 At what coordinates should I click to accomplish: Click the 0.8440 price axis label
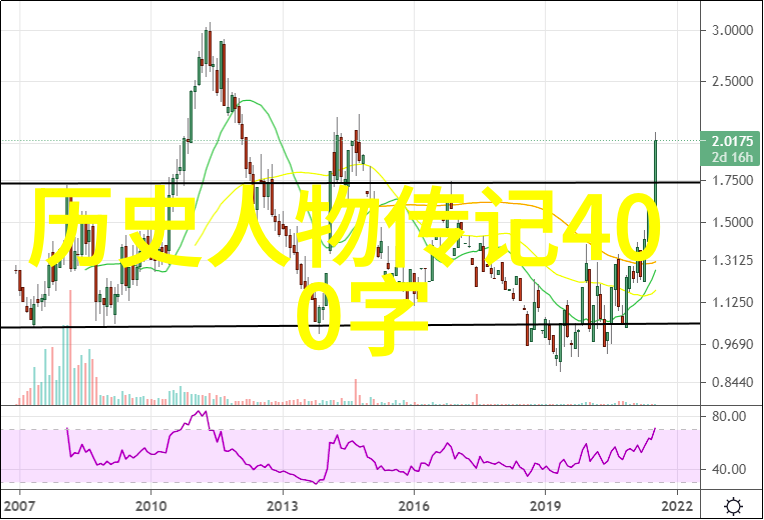tap(732, 382)
